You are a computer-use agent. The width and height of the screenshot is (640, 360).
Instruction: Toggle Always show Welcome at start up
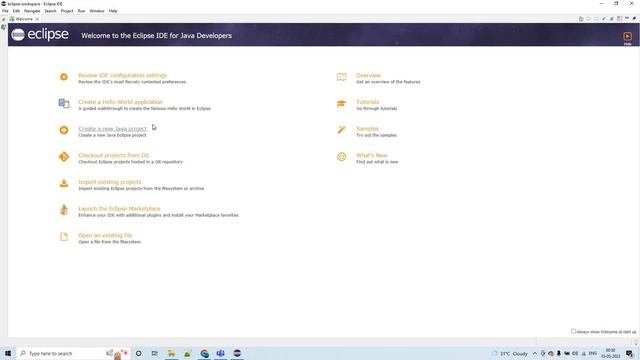point(573,331)
